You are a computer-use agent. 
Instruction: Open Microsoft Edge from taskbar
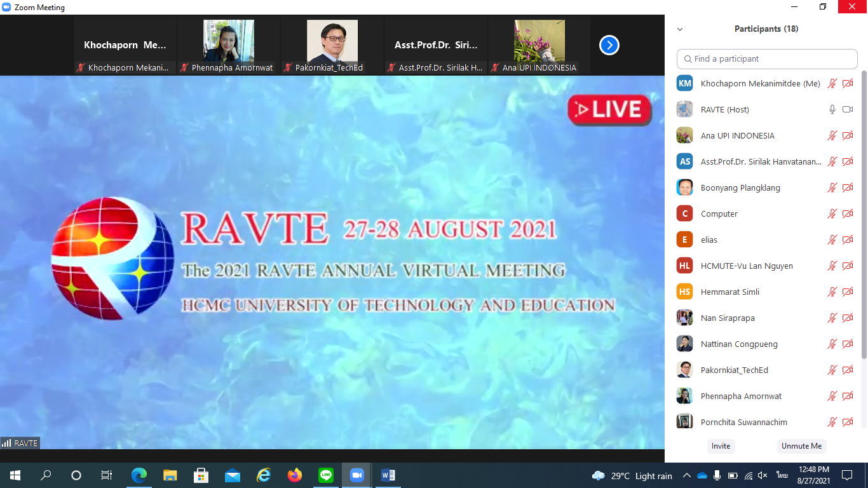tap(139, 475)
